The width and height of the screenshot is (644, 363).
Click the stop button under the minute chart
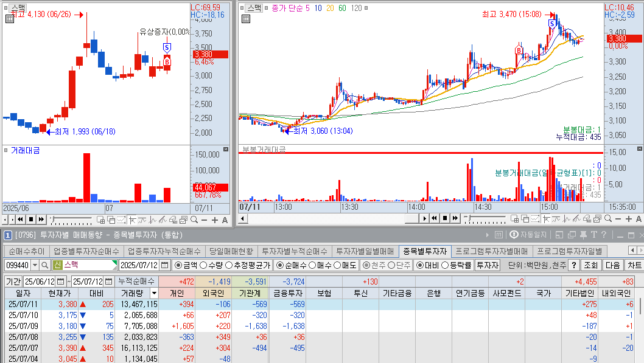click(x=445, y=218)
